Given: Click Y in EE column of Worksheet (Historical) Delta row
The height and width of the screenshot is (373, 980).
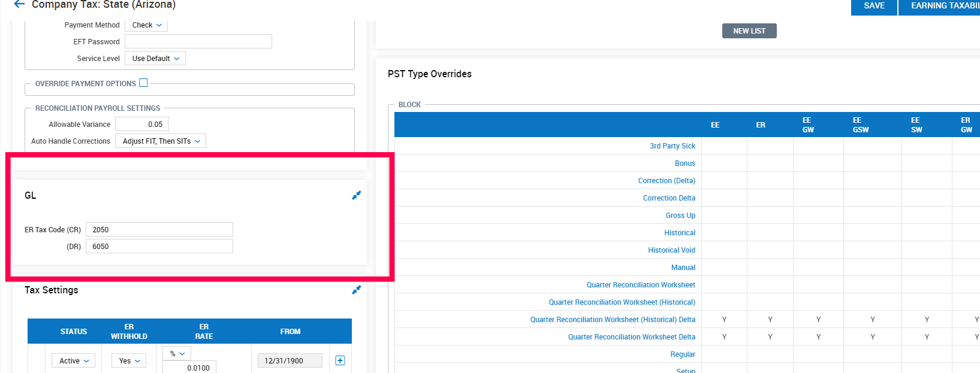Looking at the screenshot, I should [724, 319].
